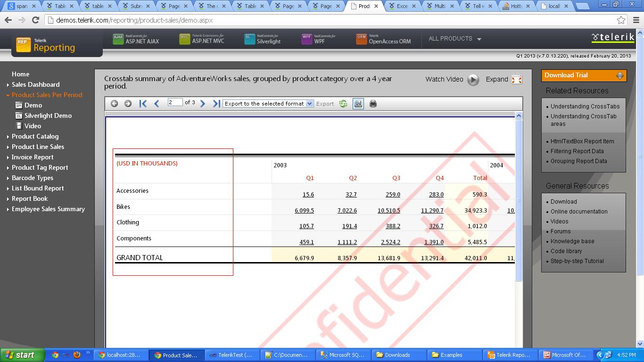Toggle print preview mode in report toolbar
Screen dimensions: 644x362
click(x=358, y=104)
